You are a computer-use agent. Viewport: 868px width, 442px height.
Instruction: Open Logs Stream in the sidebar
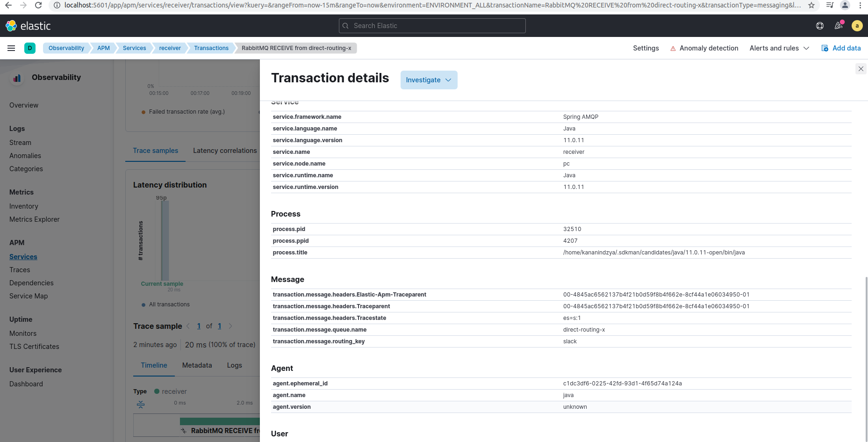(20, 143)
